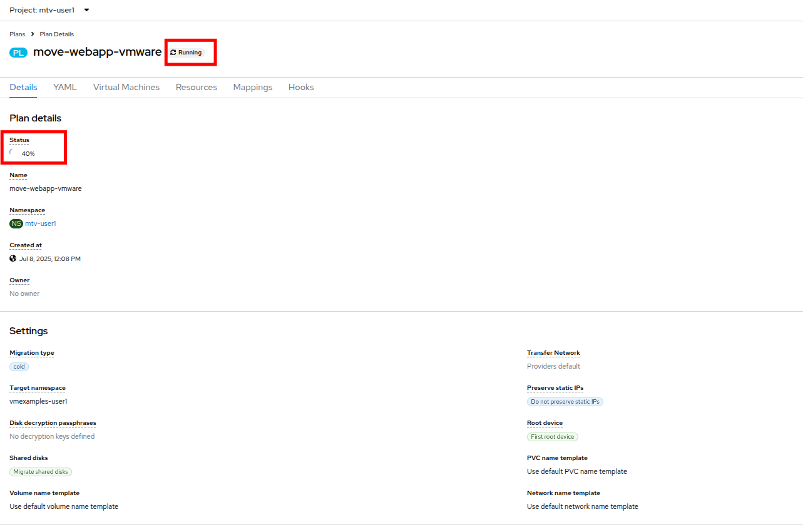Open the mtv-user1 namespace link
Screen dimensions: 803x532
coord(41,223)
